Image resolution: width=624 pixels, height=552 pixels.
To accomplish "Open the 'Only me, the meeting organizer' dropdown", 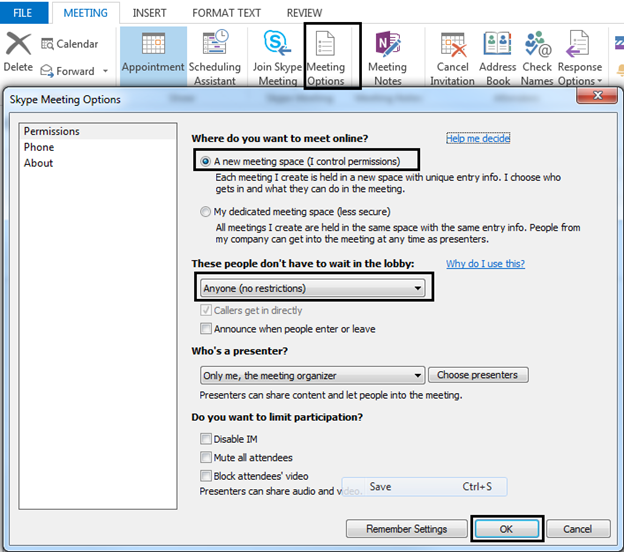I will (312, 375).
